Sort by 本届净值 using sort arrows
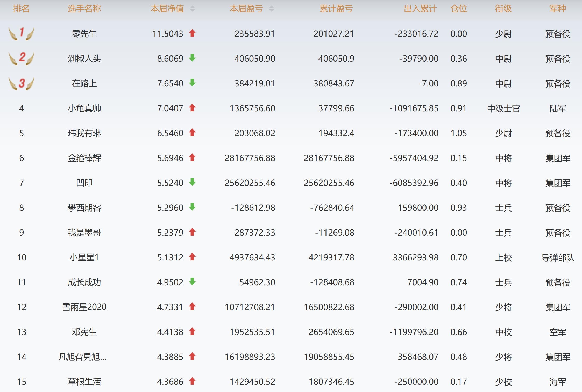Viewport: 582px width, 392px height. click(x=192, y=9)
